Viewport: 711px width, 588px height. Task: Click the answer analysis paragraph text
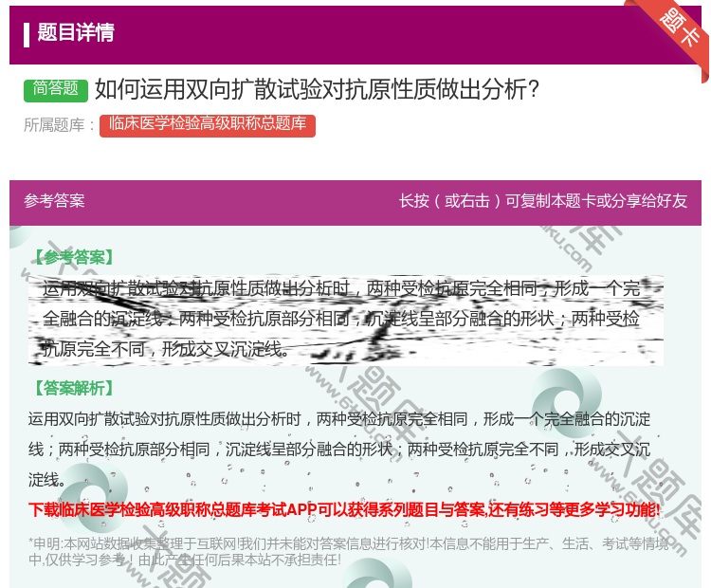click(339, 449)
